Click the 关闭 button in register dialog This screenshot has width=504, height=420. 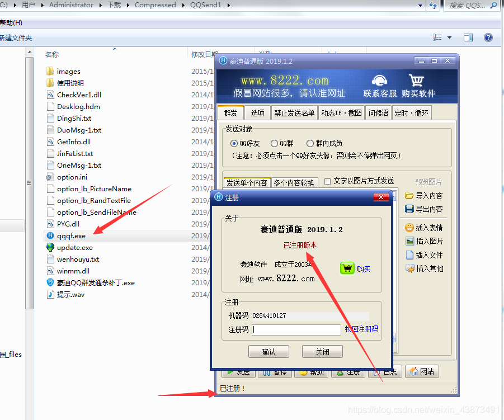322,352
